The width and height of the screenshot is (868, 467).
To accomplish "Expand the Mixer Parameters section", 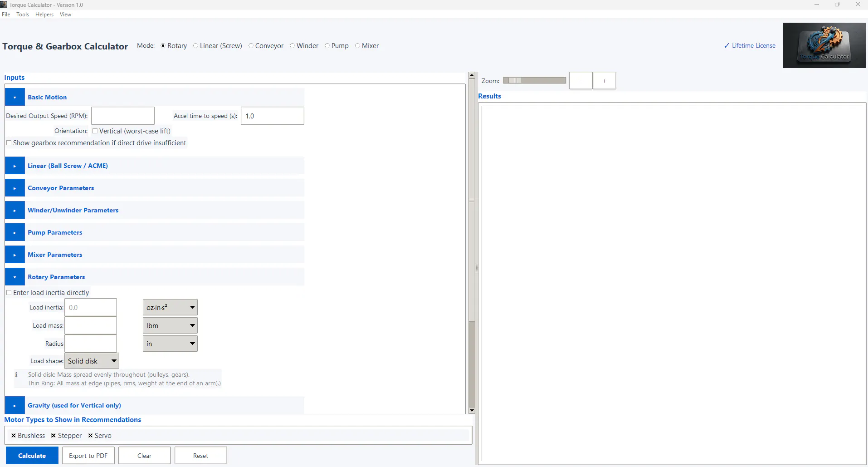I will 15,255.
